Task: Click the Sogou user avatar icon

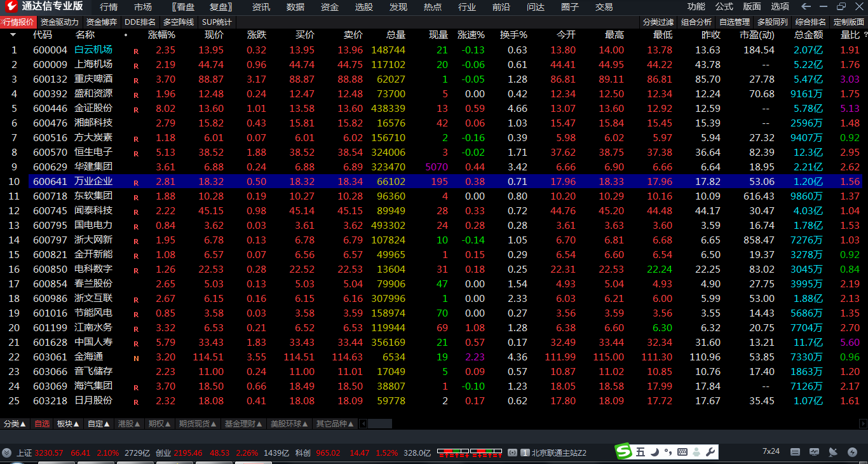Action: pyautogui.click(x=697, y=452)
